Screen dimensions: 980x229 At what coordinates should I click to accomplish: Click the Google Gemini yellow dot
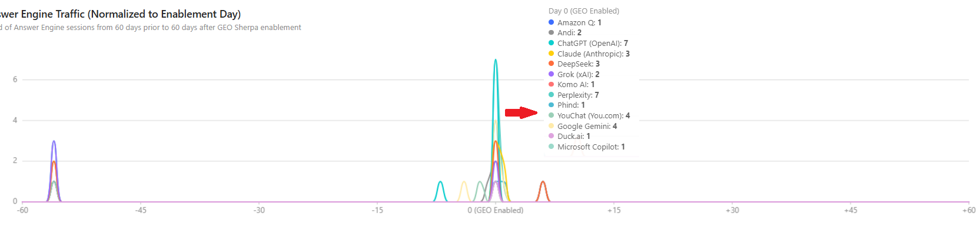(551, 126)
